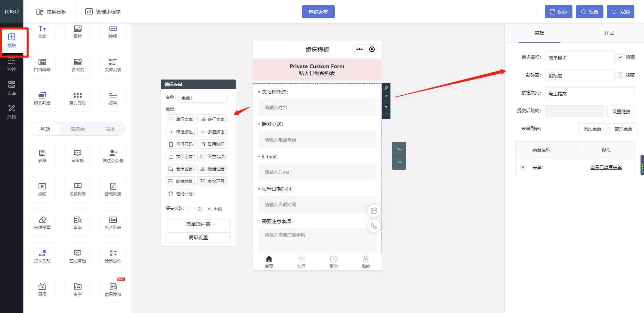This screenshot has width=644, height=313.
Task: Click the floating phone icon
Action: point(374,226)
